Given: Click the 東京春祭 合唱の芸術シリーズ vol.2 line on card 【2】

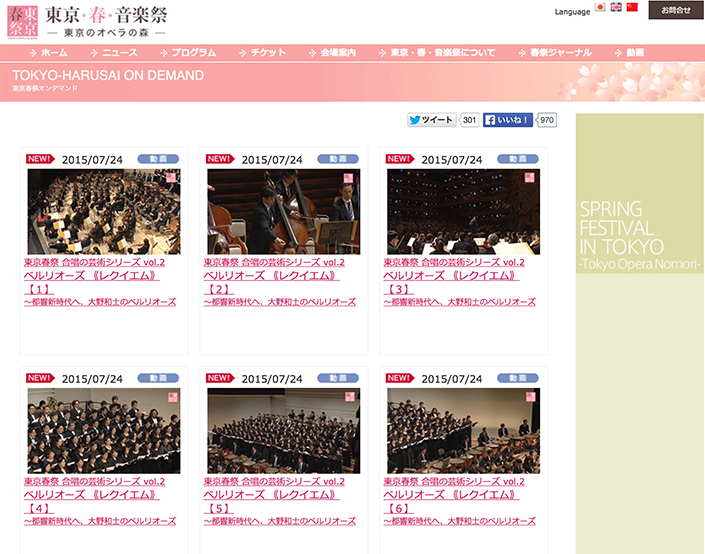Looking at the screenshot, I should [274, 262].
